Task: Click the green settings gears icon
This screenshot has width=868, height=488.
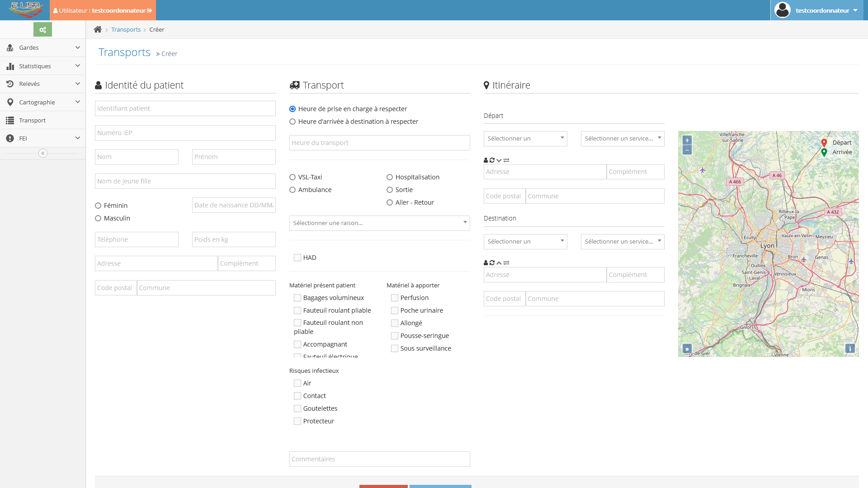Action: (42, 30)
